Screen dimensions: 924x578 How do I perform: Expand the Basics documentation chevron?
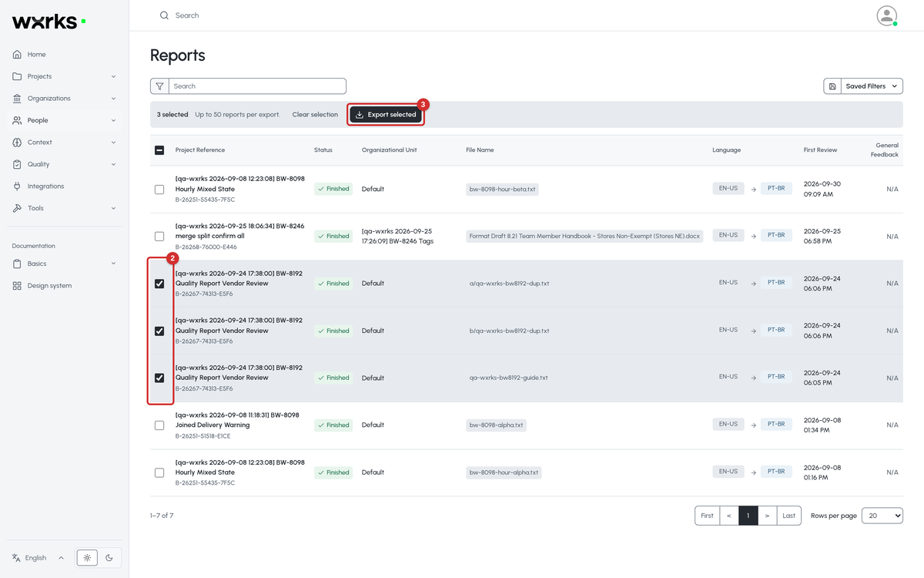coord(113,264)
